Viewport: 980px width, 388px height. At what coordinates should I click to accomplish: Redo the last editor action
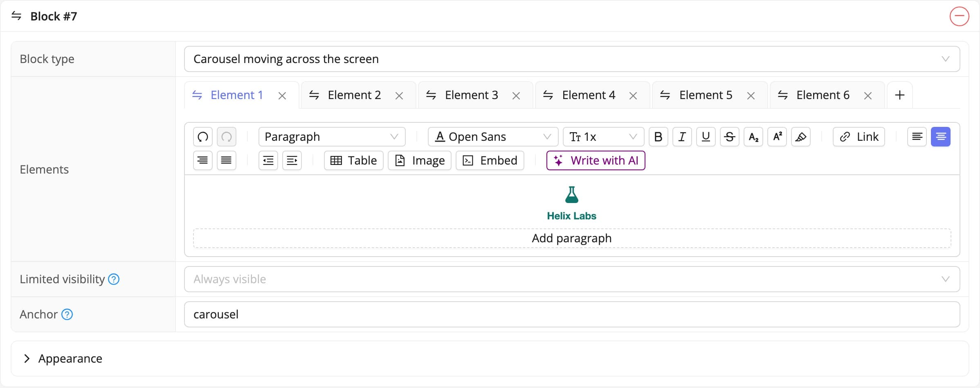pos(227,137)
